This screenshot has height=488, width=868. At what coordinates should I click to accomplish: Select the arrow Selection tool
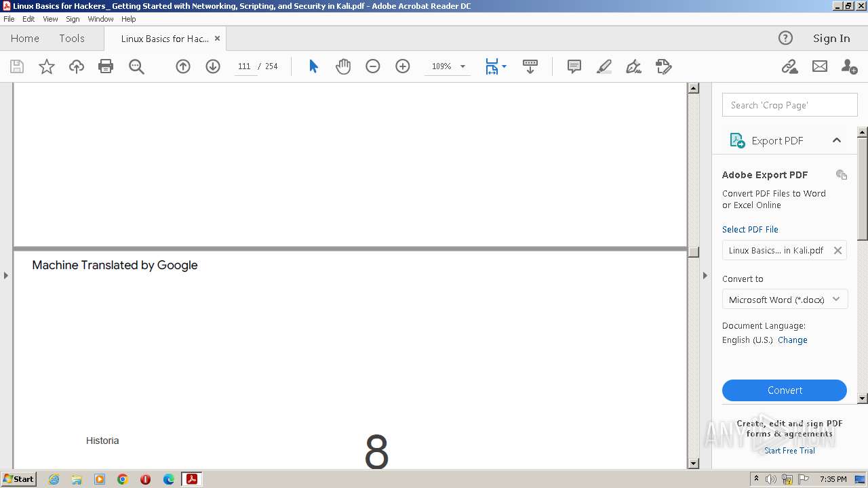(x=313, y=66)
